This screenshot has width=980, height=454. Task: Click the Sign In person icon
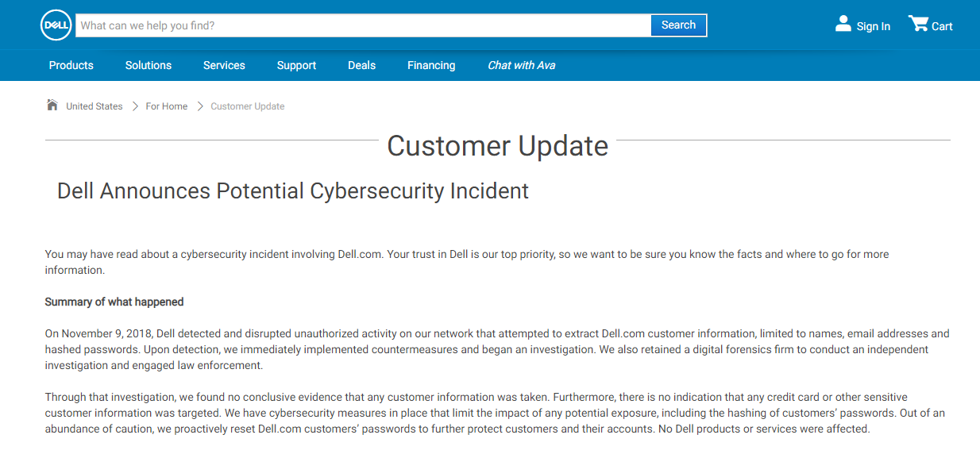click(843, 25)
